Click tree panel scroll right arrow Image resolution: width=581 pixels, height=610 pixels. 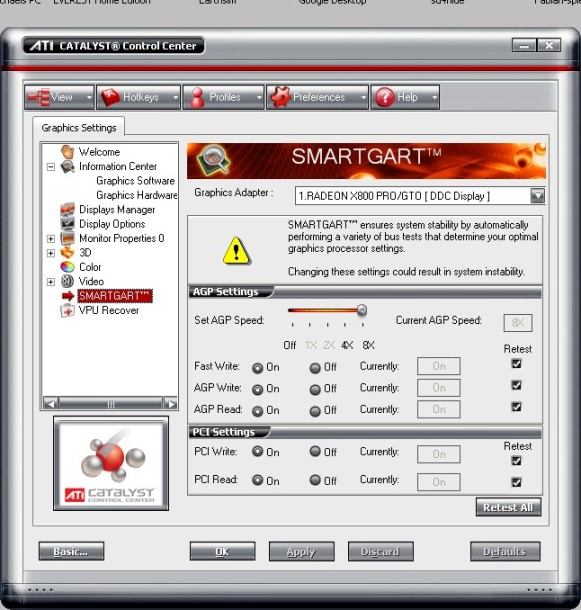point(170,404)
